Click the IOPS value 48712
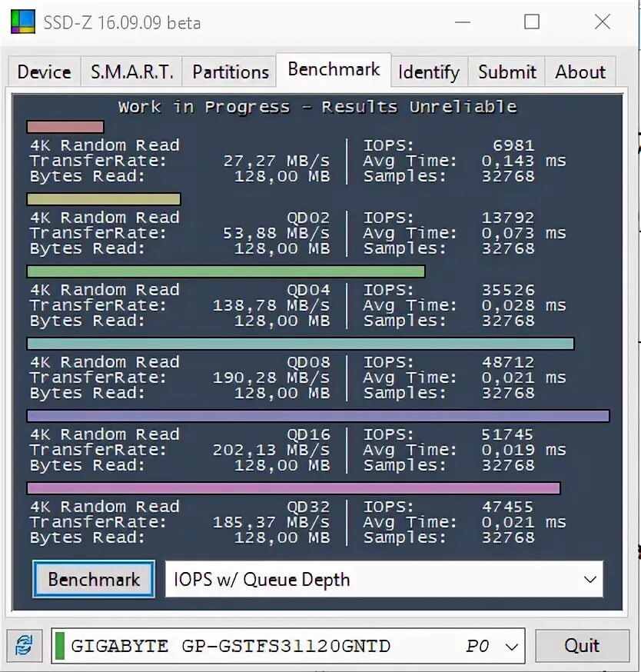 tap(508, 362)
